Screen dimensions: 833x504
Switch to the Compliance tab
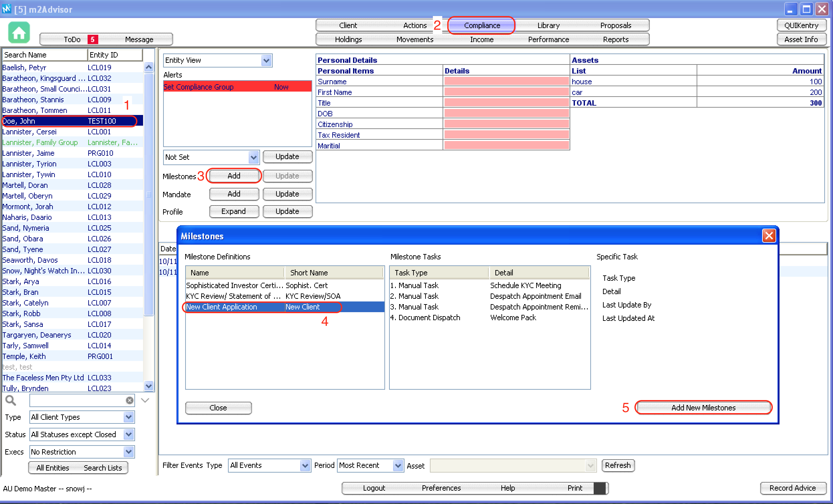(x=481, y=25)
